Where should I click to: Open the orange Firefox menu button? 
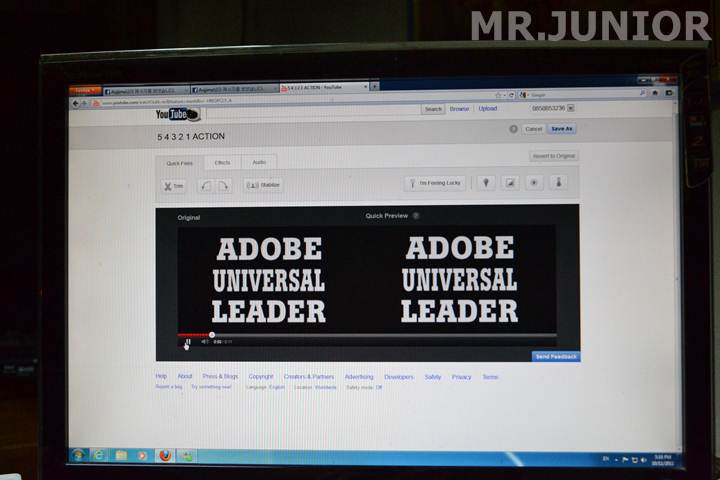[85, 90]
